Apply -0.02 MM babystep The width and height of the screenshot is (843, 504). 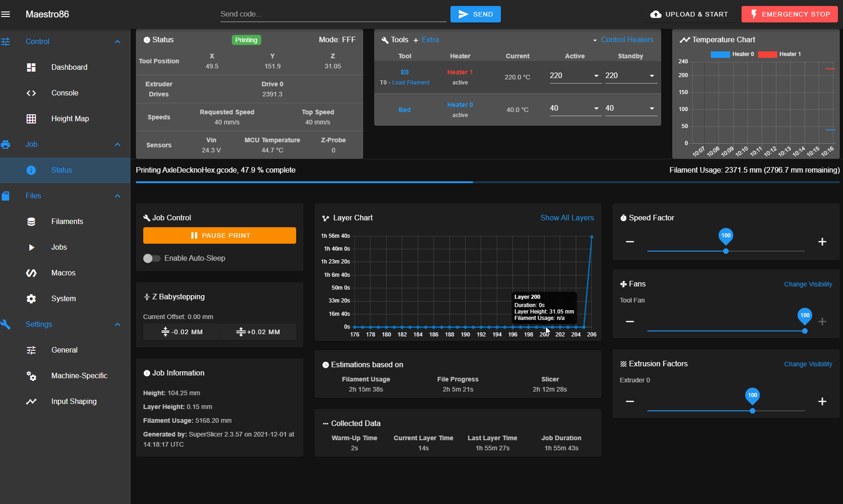181,332
